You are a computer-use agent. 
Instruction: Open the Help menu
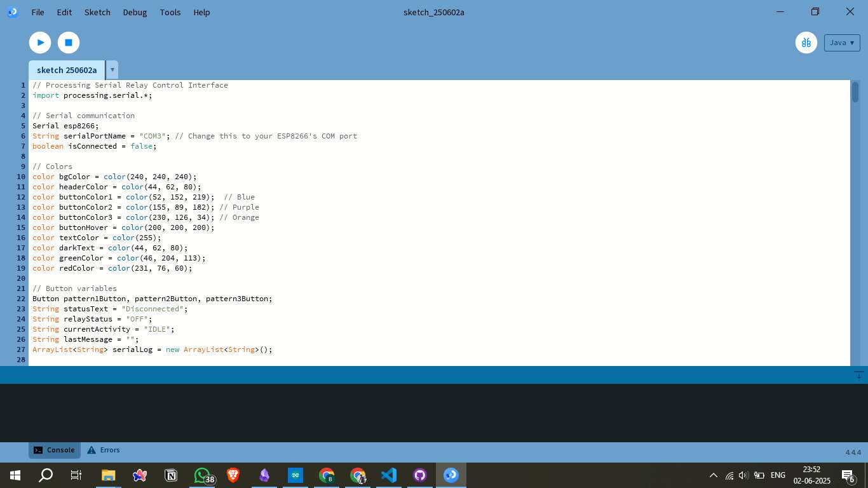click(201, 12)
